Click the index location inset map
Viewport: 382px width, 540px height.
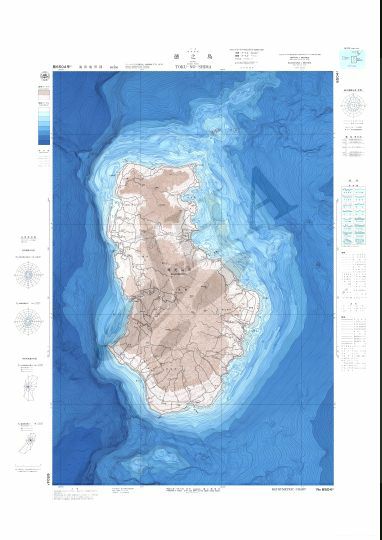coord(352,59)
